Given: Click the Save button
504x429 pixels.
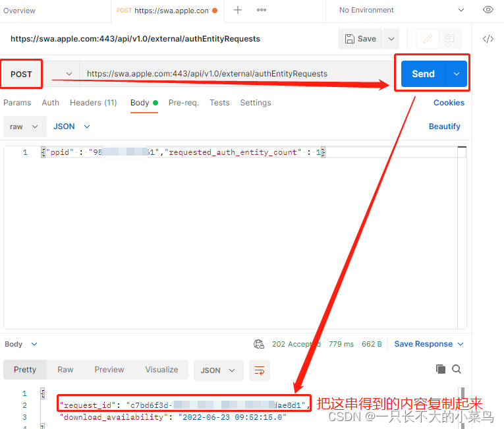Looking at the screenshot, I should pos(360,39).
